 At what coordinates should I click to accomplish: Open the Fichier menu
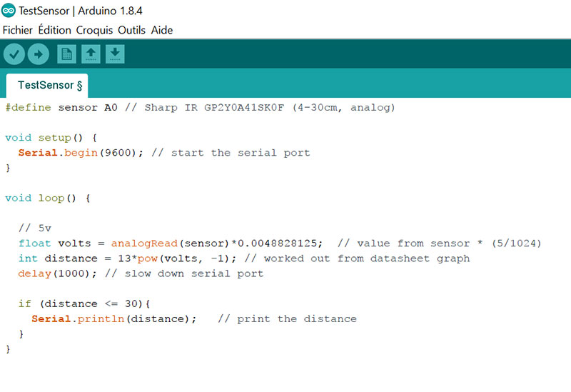(18, 30)
